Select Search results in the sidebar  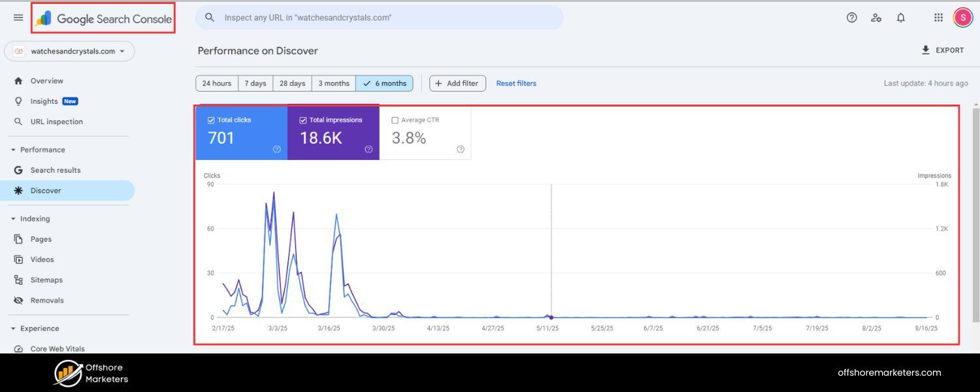(x=56, y=170)
